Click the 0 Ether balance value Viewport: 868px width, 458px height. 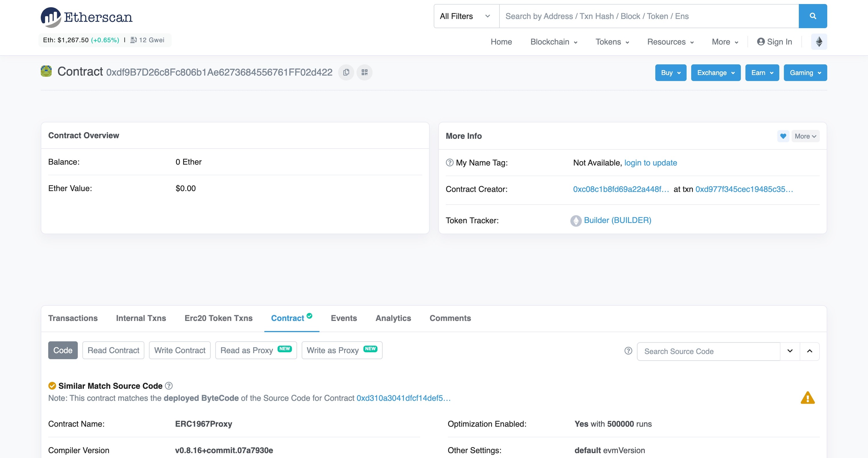pos(188,162)
